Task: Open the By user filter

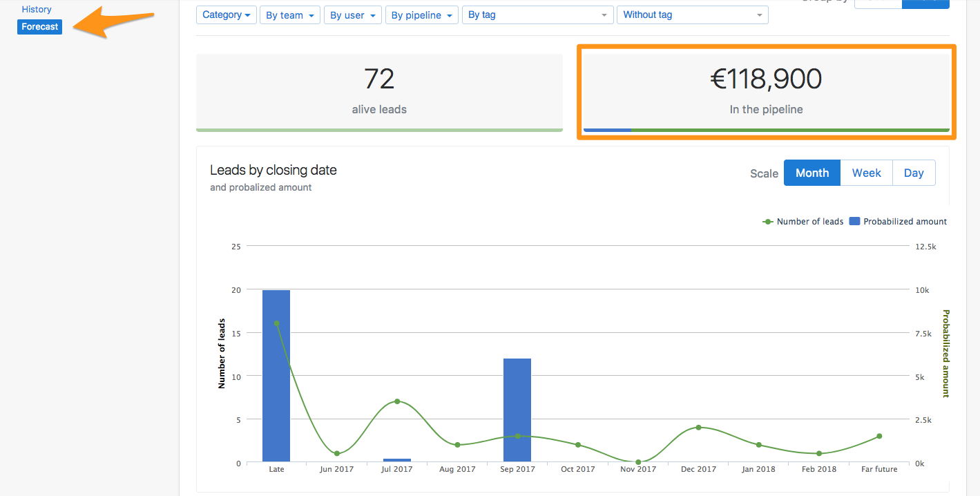Action: pos(352,15)
